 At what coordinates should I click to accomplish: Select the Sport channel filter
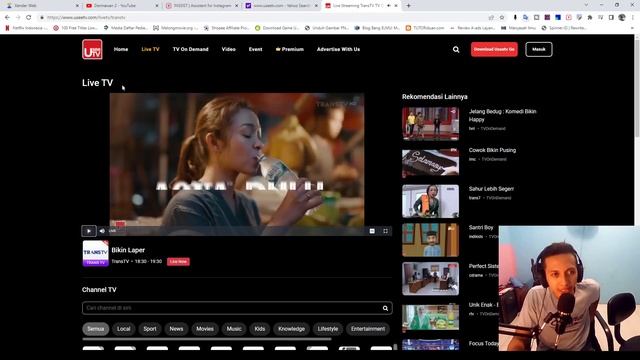click(150, 329)
